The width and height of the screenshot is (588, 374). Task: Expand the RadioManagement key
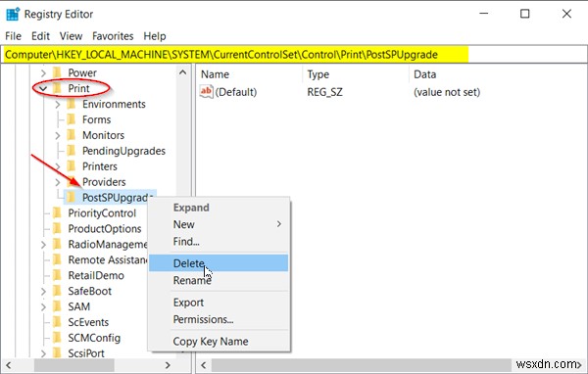pyautogui.click(x=43, y=245)
